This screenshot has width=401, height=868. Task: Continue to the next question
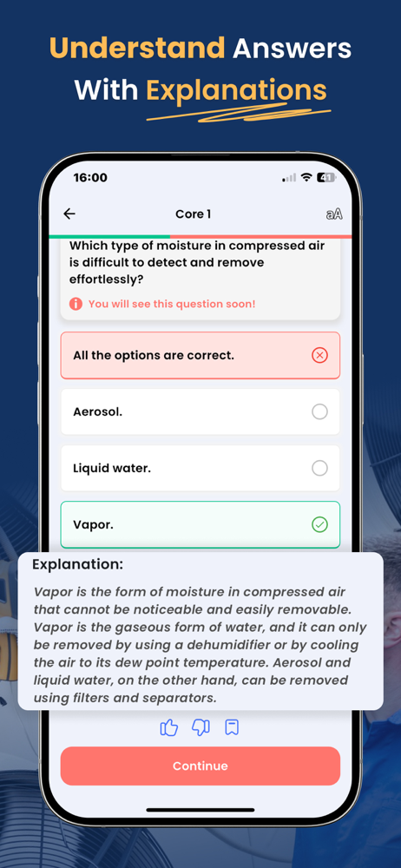click(200, 766)
